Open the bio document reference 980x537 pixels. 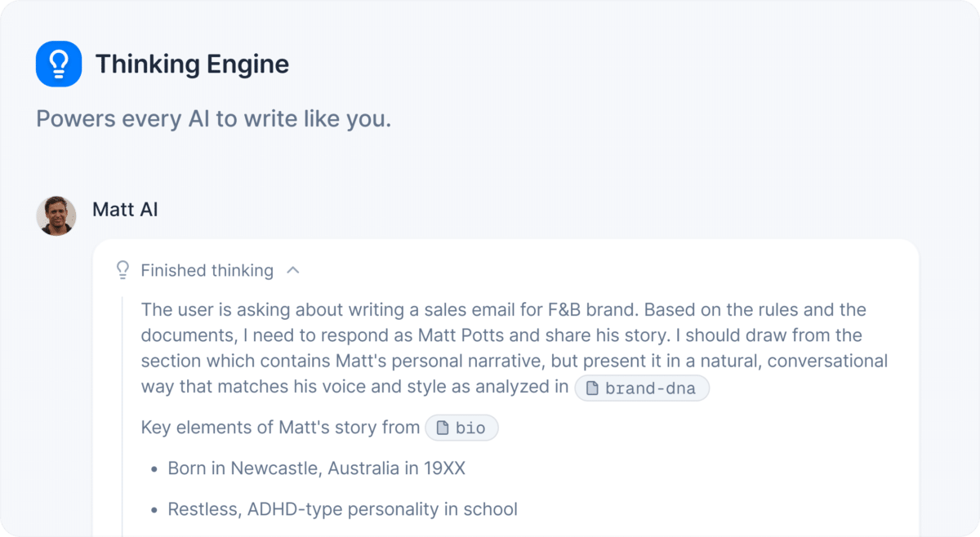pyautogui.click(x=461, y=428)
